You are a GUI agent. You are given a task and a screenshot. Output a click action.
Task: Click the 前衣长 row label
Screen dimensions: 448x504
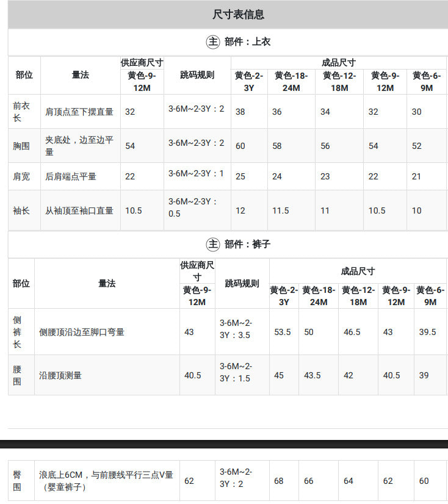[21, 112]
